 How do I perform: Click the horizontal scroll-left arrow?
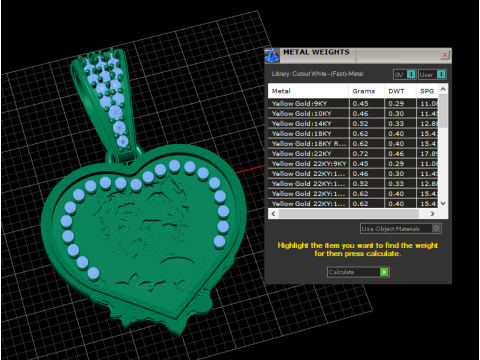coord(273,214)
